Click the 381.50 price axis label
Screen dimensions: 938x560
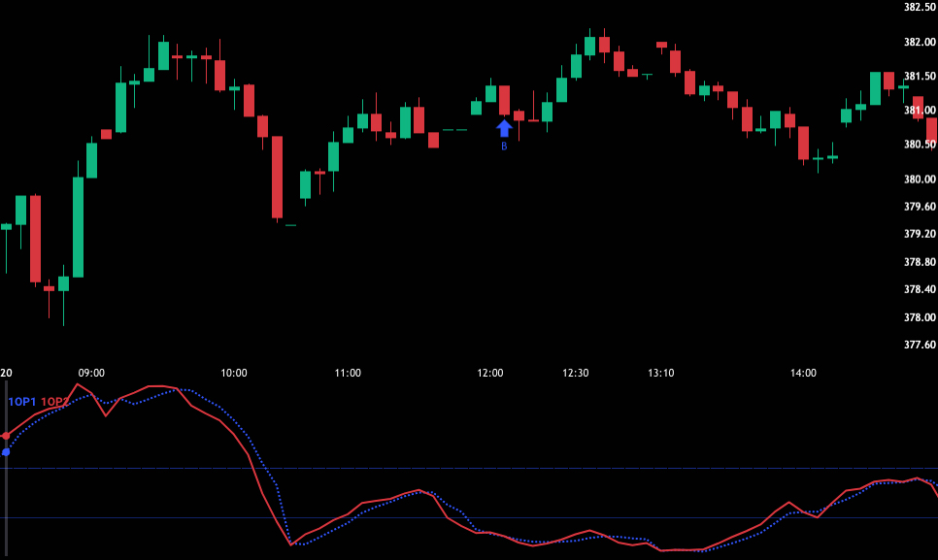tap(920, 76)
